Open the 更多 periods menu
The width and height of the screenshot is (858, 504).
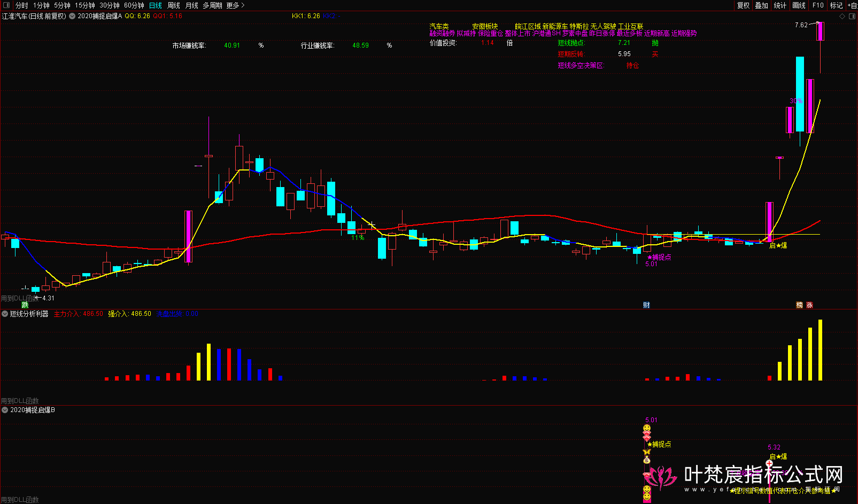tap(235, 5)
